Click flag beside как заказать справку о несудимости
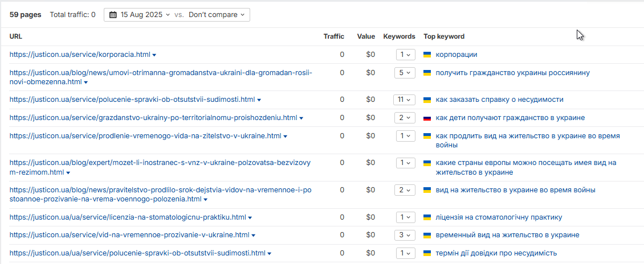 pyautogui.click(x=427, y=100)
